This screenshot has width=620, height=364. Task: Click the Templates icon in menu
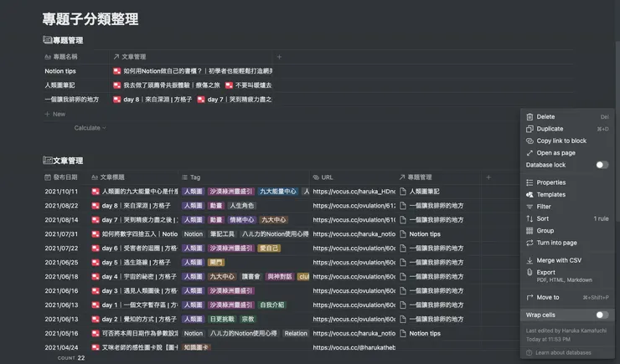point(530,195)
